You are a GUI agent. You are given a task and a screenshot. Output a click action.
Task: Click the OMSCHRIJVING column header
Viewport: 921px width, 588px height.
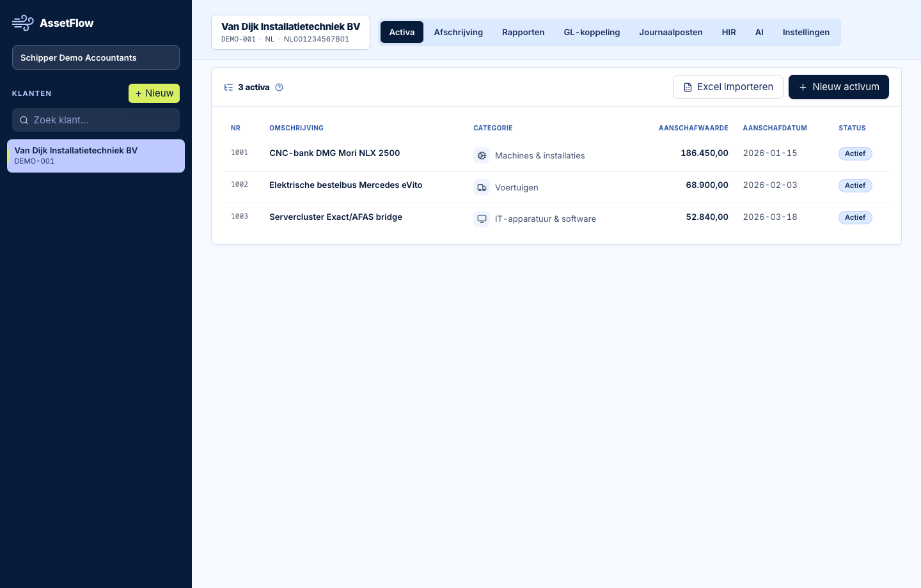(x=296, y=128)
